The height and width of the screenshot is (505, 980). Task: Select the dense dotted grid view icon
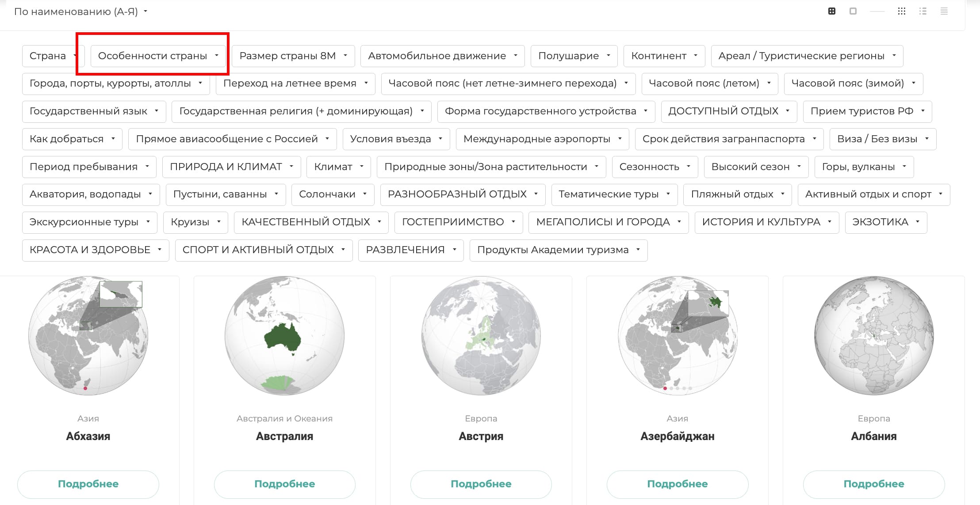[901, 11]
